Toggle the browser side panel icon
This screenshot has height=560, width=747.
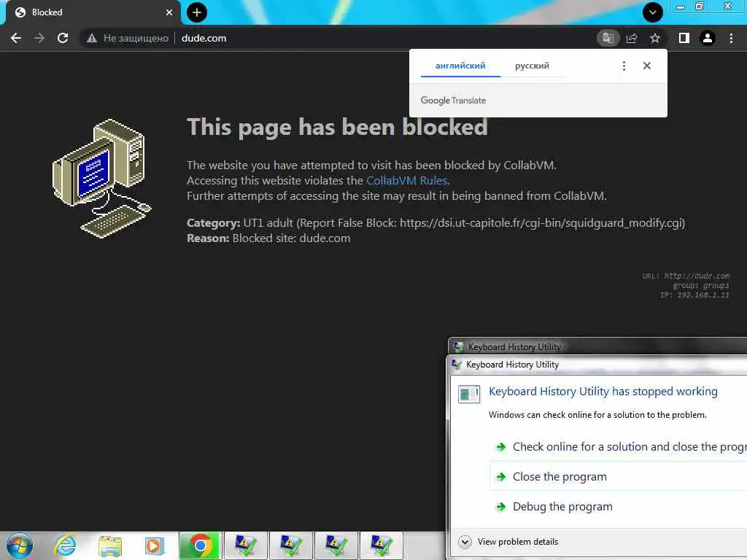pos(684,38)
